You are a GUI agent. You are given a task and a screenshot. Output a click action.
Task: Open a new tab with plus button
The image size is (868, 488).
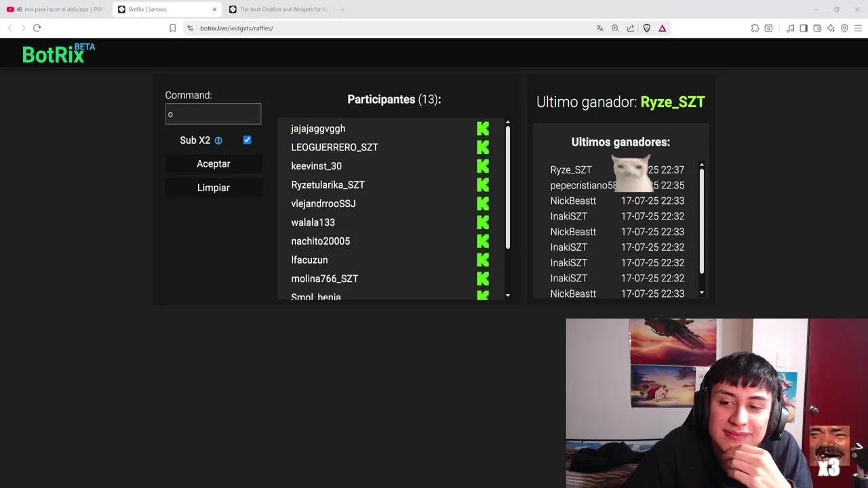click(x=342, y=9)
